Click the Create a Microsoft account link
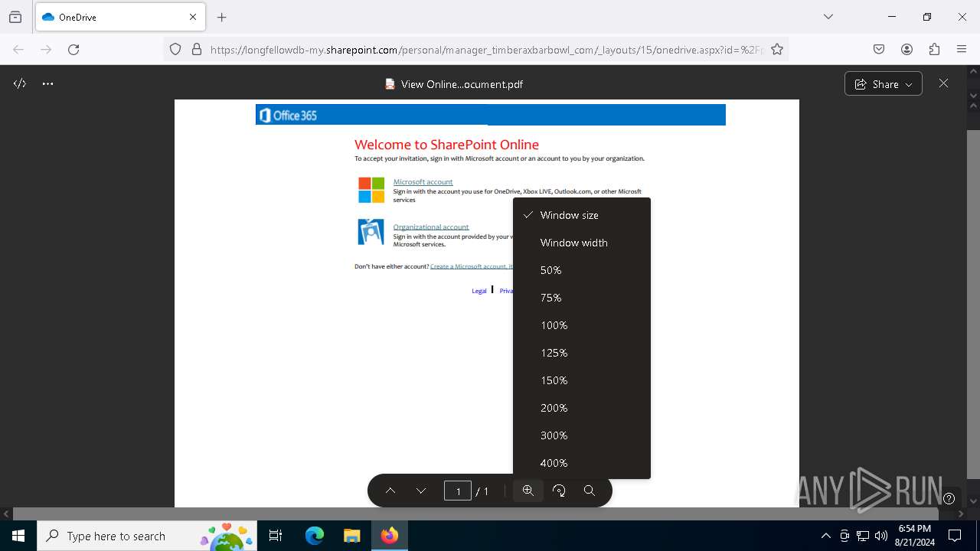This screenshot has height=551, width=980. 472,266
